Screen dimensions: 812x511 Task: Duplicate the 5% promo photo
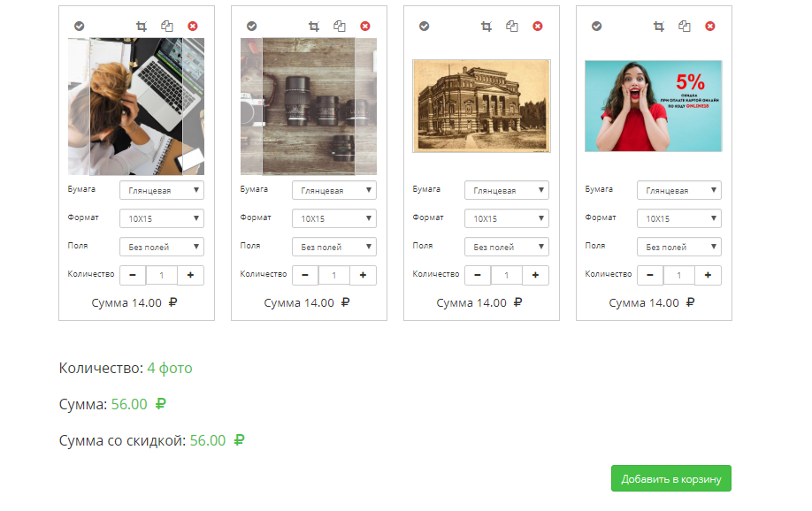click(x=684, y=27)
